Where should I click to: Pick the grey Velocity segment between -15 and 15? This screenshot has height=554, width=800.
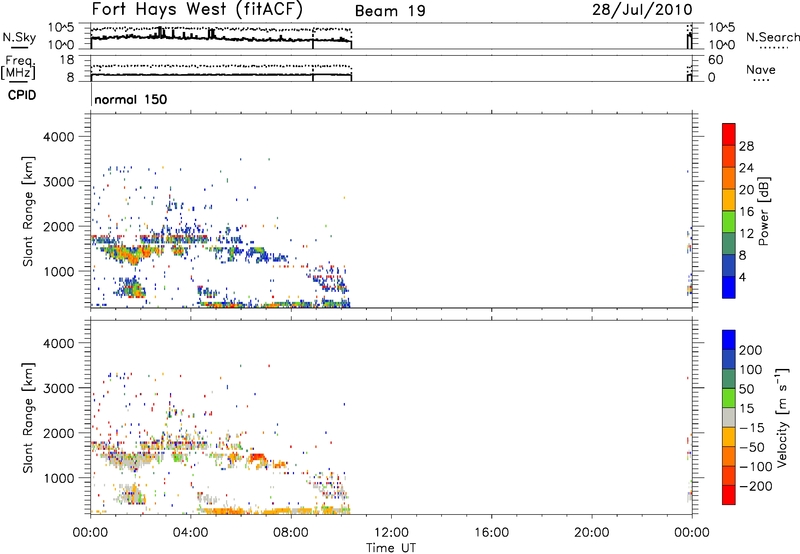729,417
